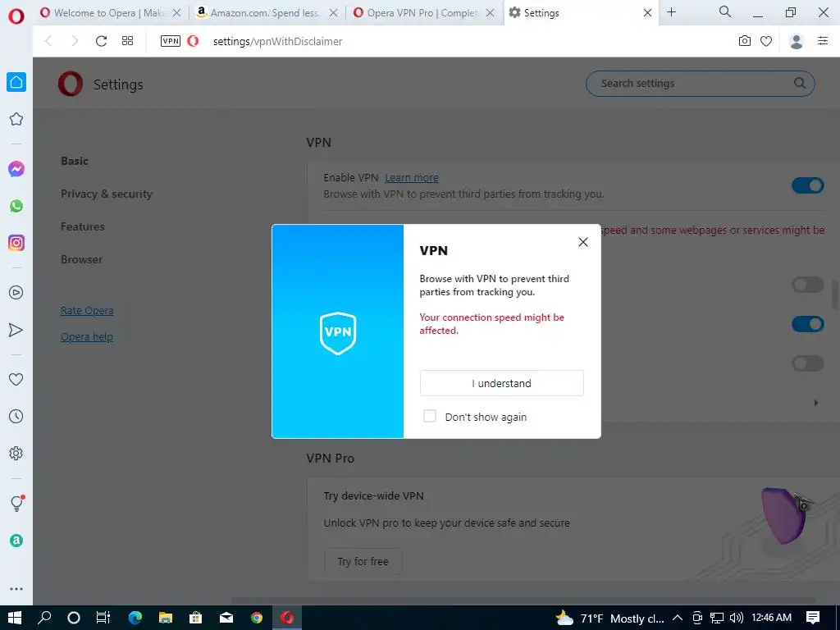Switch to Opera VPN Pro tab
Screen dimensions: 840x630
point(423,13)
